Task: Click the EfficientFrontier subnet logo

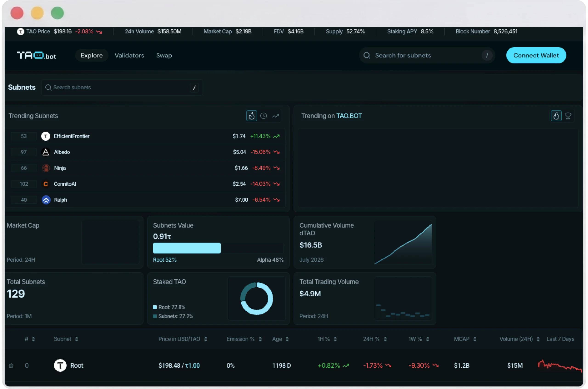Action: pos(46,136)
